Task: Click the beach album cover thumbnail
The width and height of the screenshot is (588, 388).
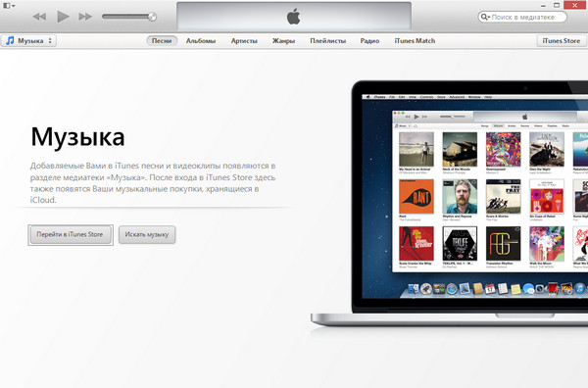Action: (x=416, y=149)
